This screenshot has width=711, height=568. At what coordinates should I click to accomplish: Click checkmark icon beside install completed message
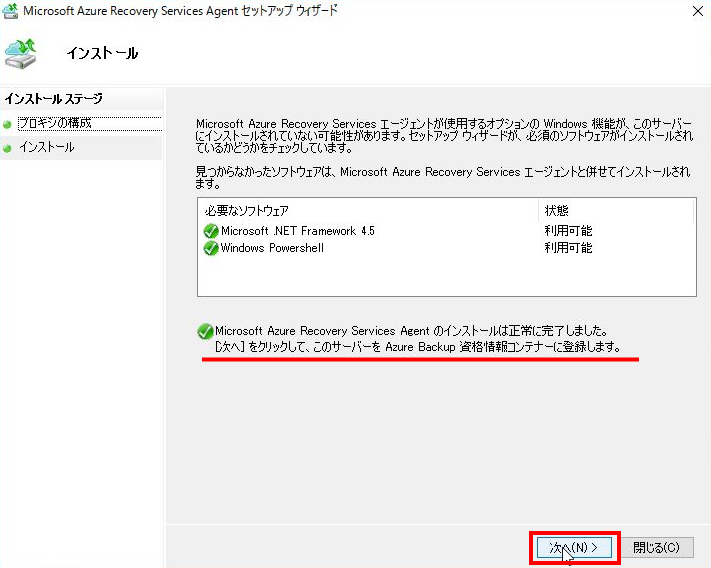pos(205,331)
